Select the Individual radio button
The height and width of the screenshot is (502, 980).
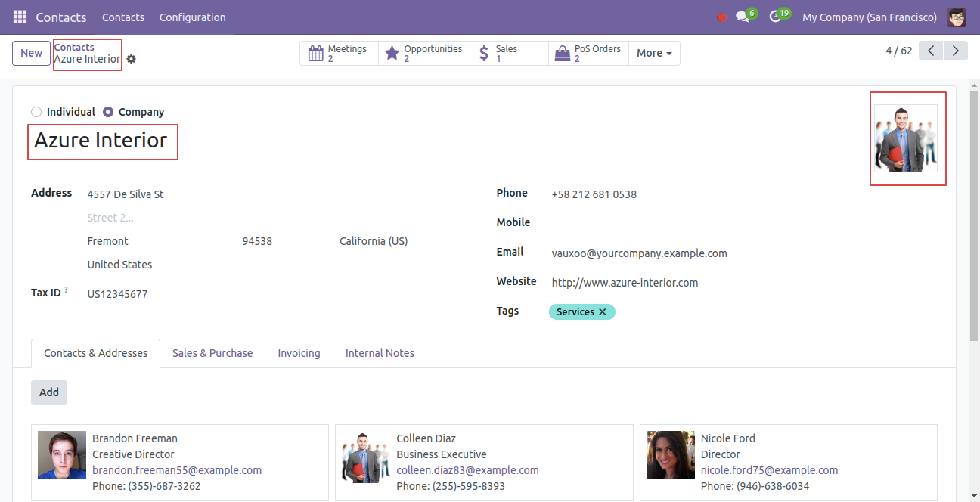36,112
